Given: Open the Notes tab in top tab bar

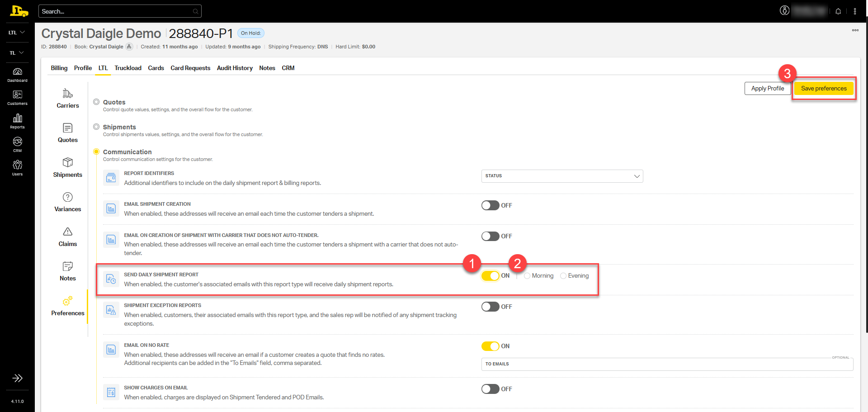Looking at the screenshot, I should click(267, 68).
